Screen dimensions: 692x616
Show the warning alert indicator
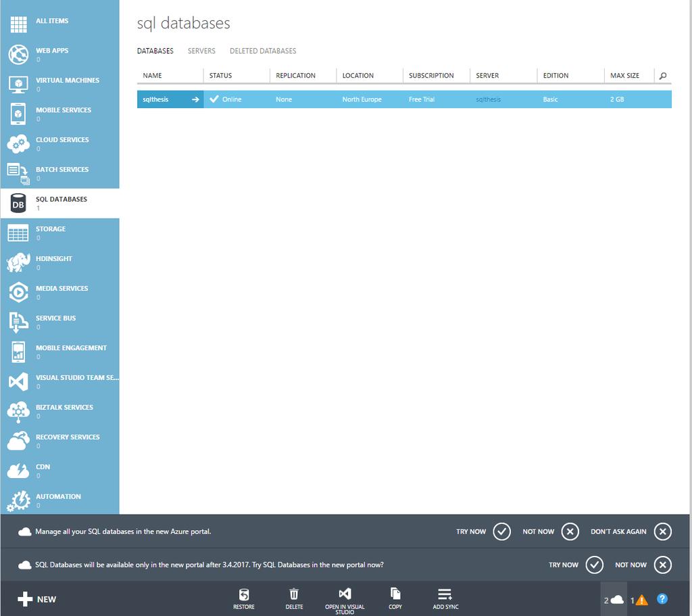tap(639, 600)
